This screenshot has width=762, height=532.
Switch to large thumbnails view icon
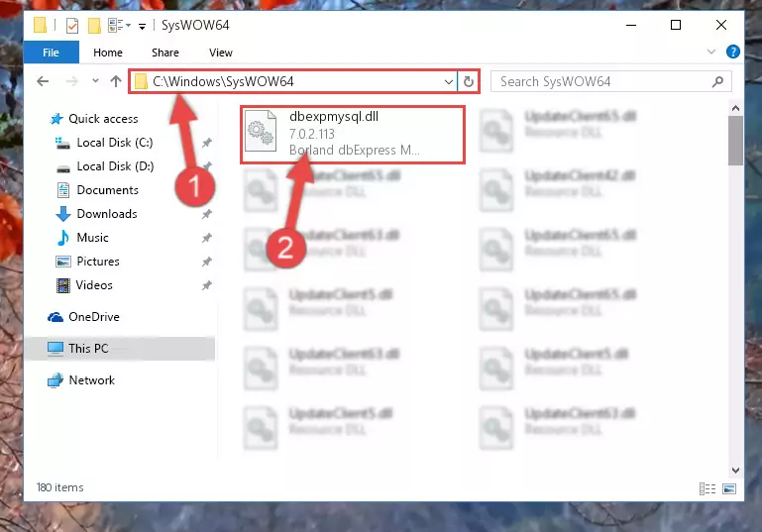[729, 488]
